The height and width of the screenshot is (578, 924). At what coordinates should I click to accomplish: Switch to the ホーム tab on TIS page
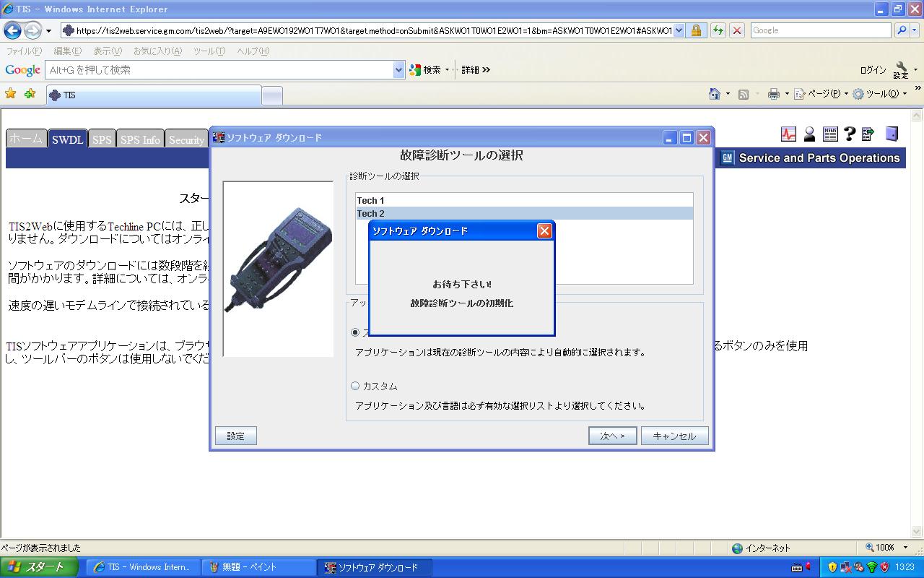point(26,139)
